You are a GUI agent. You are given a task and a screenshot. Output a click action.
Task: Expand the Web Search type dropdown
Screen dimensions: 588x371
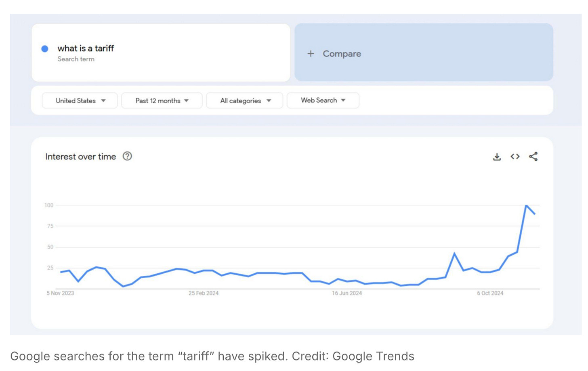point(323,101)
